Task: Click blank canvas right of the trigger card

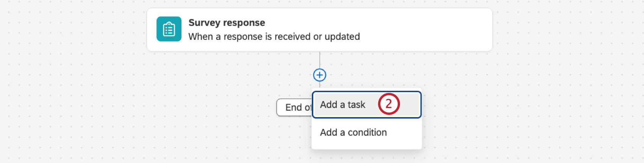Action: pos(568,30)
